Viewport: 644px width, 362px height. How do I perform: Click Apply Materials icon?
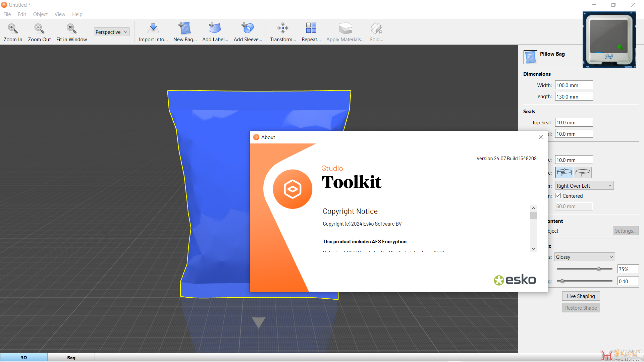point(345,28)
